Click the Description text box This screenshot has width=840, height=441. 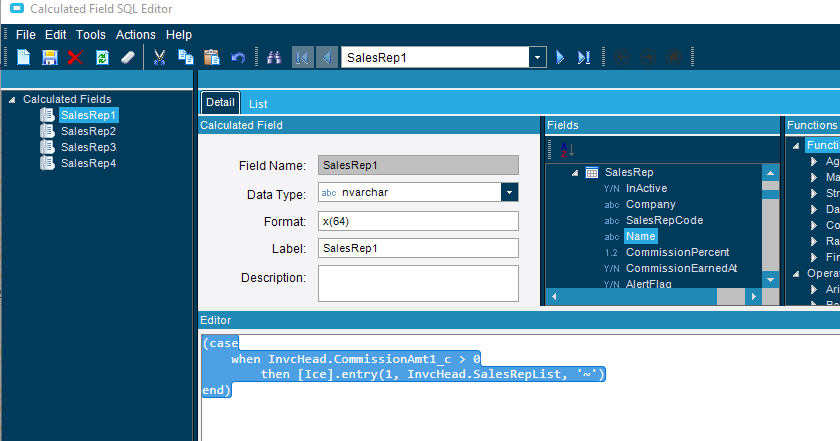pyautogui.click(x=418, y=283)
